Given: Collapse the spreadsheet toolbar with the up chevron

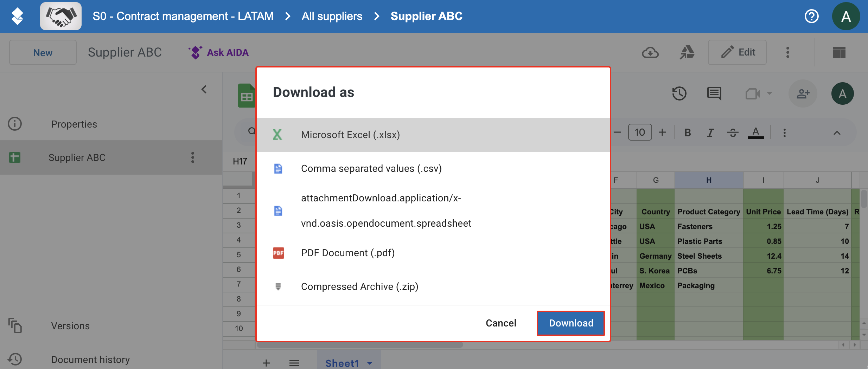Looking at the screenshot, I should (x=837, y=133).
